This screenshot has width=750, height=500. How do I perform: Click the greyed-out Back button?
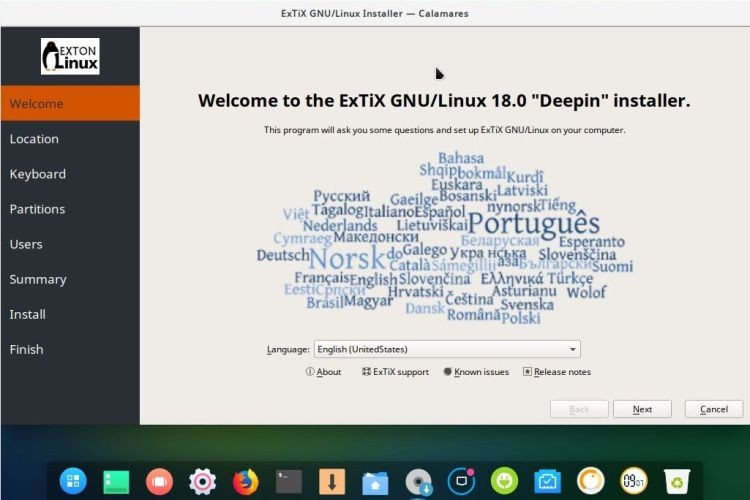[579, 410]
